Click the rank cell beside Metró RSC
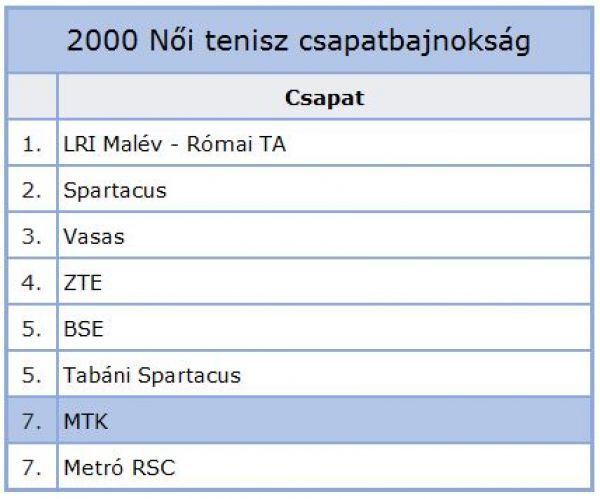This screenshot has width=600, height=499. [x=33, y=467]
